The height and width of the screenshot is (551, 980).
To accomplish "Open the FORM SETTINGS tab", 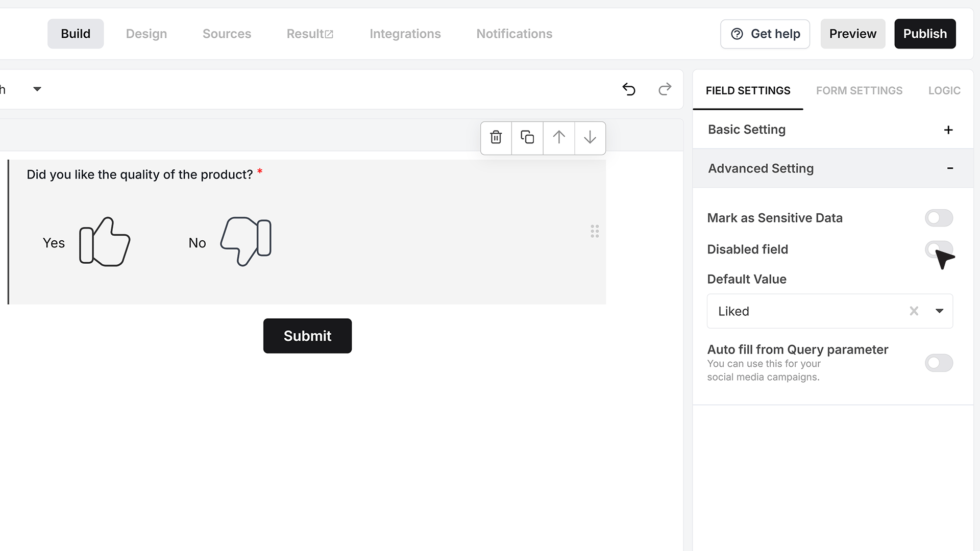I will tap(859, 91).
